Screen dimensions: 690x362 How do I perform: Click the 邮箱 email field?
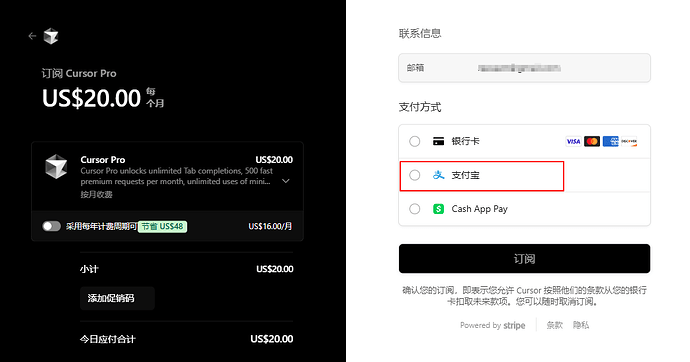tap(524, 68)
